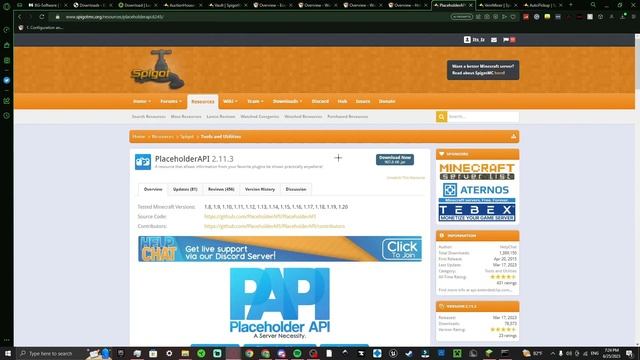Expand the Wiki nav dropdown
This screenshot has height=360, width=640.
tap(230, 101)
